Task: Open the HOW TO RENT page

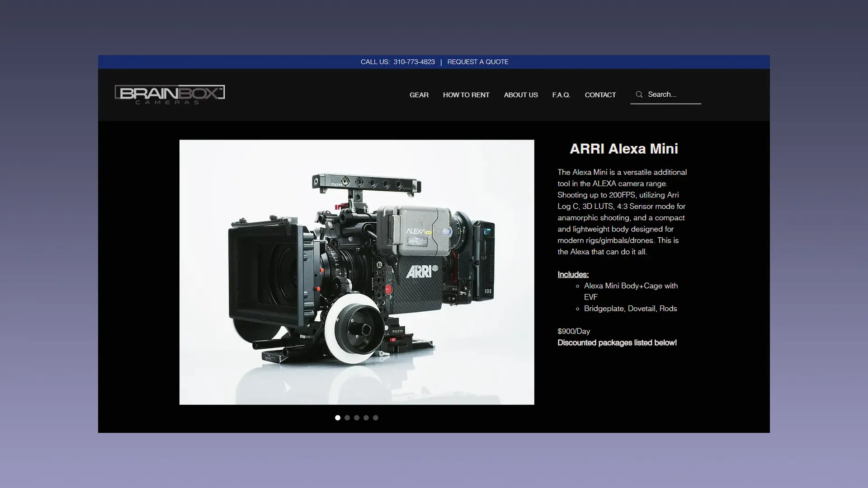Action: point(466,95)
